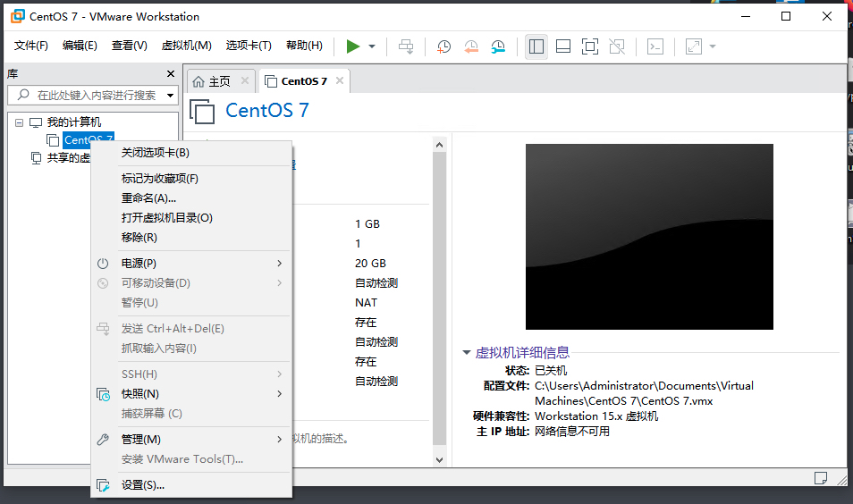
Task: Open the 虚拟机(M) menu
Action: pyautogui.click(x=187, y=46)
